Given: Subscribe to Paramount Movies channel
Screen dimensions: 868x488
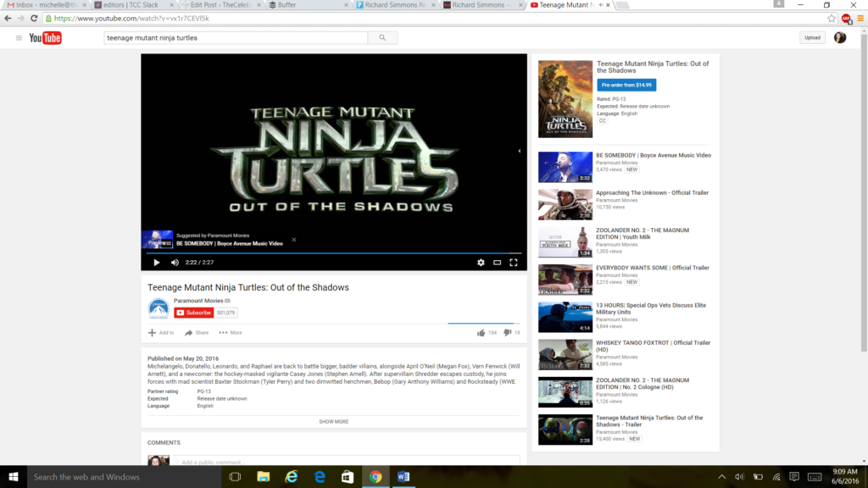Looking at the screenshot, I should 194,313.
